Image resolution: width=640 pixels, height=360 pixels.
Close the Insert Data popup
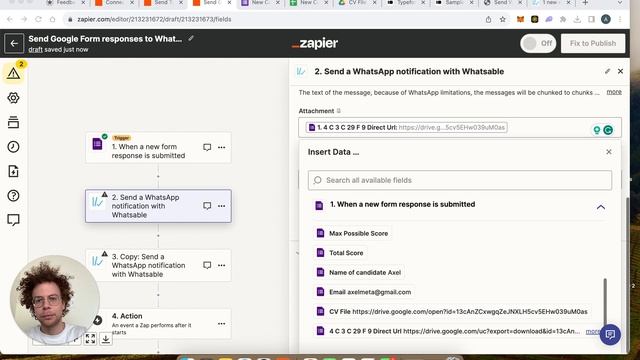pyautogui.click(x=609, y=152)
